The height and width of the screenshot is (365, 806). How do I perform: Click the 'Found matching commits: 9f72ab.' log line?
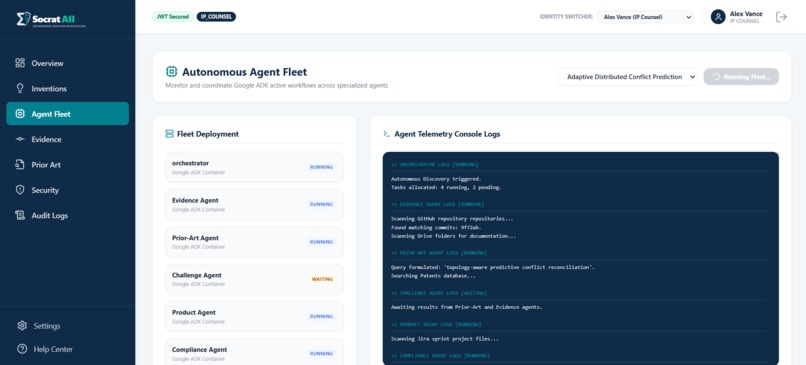(x=436, y=227)
